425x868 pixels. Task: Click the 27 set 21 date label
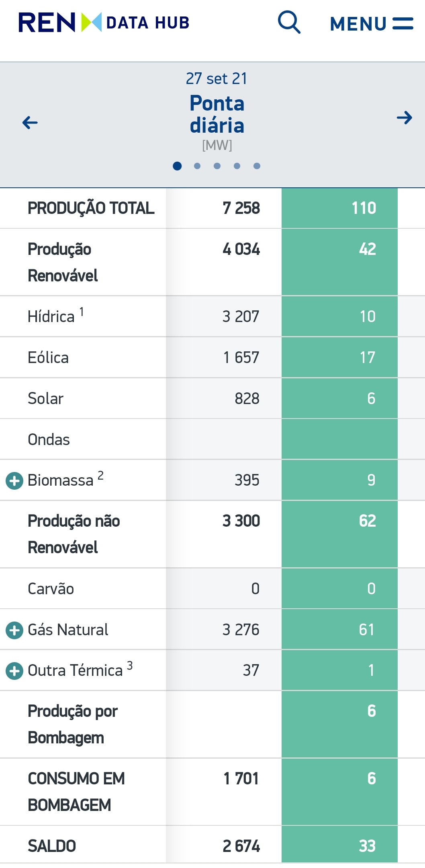pyautogui.click(x=217, y=78)
